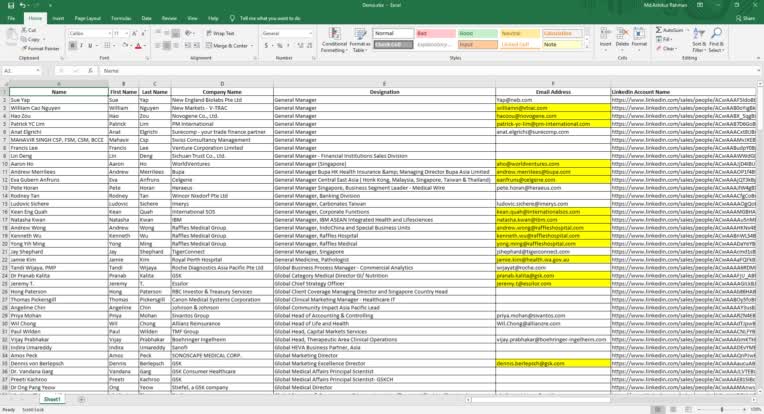Apply the Note cell style

pos(562,44)
